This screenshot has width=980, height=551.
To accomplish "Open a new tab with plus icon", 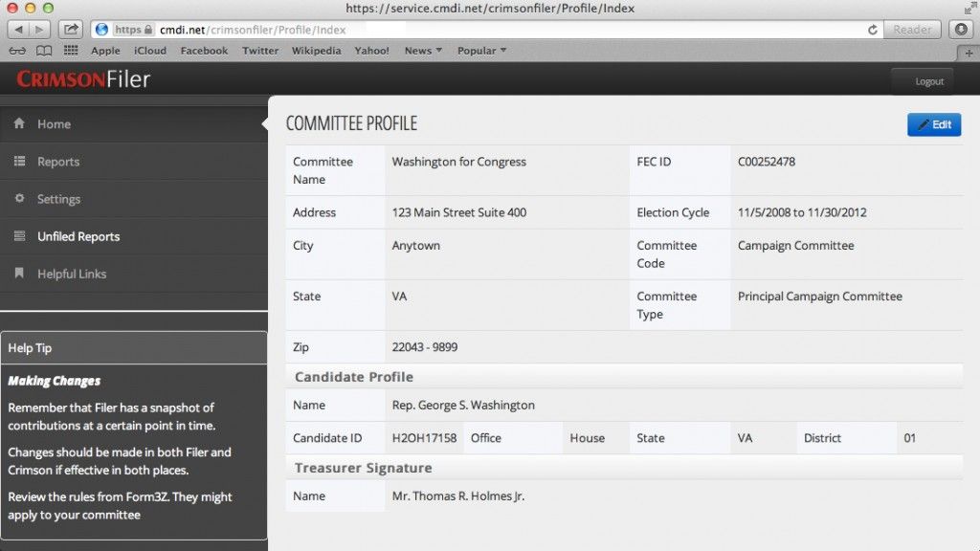I will (x=969, y=54).
